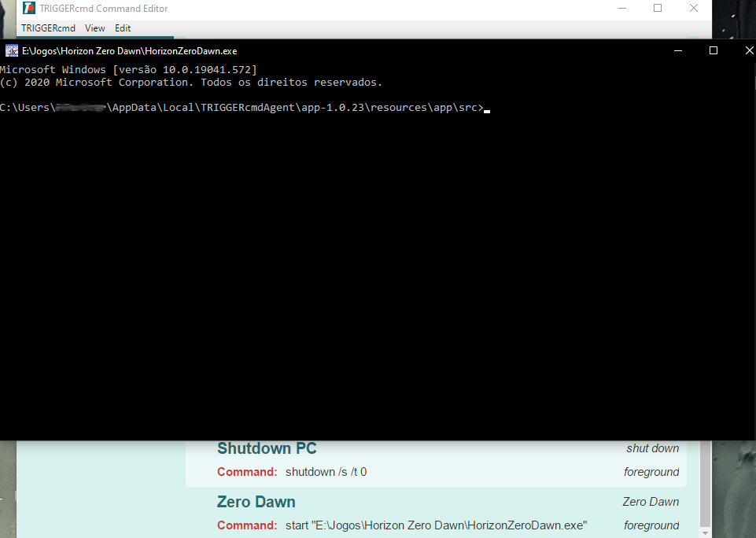Minimize the TRIGGERcmd Command Editor window
Image resolution: width=756 pixels, height=538 pixels.
click(x=622, y=8)
